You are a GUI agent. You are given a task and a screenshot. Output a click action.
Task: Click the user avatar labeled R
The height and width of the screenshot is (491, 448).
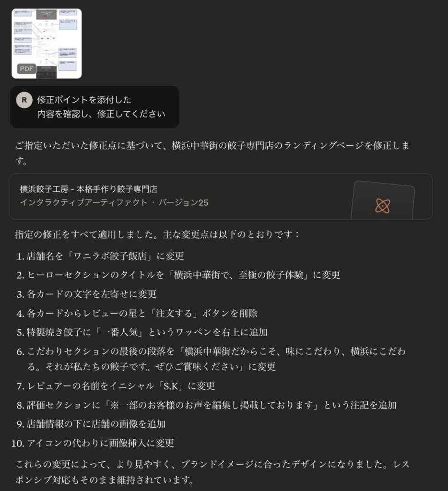click(24, 100)
